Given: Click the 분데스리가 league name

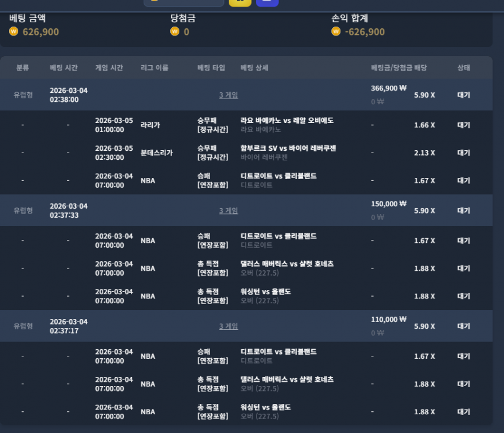Looking at the screenshot, I should coord(156,153).
